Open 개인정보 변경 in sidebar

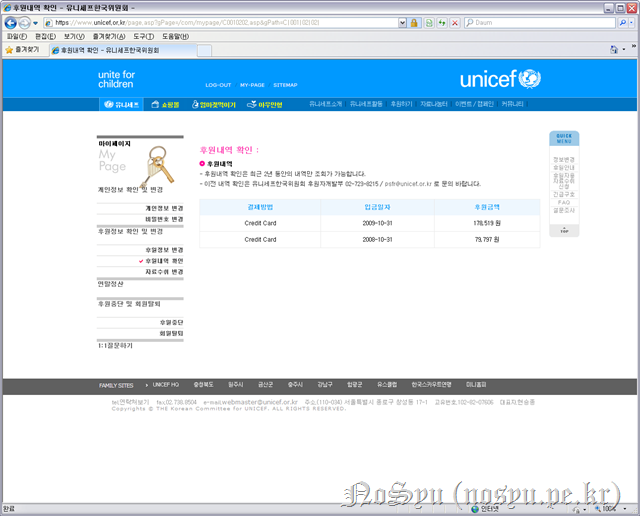click(164, 207)
